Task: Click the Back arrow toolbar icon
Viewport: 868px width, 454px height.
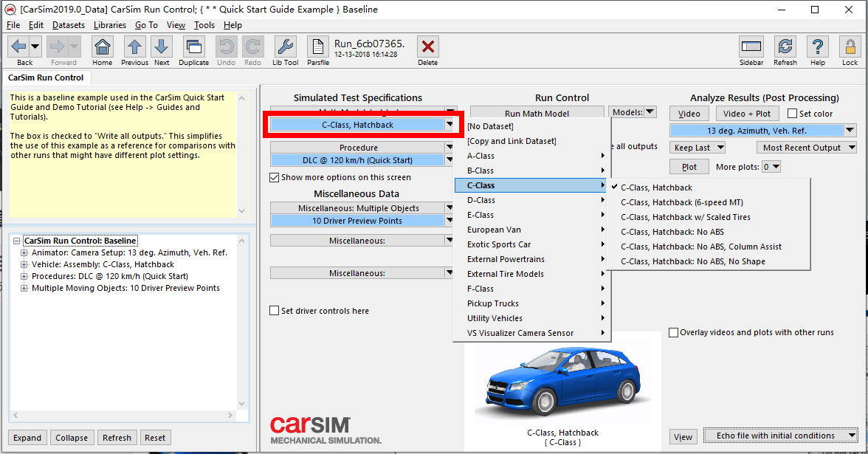Action: pos(19,47)
